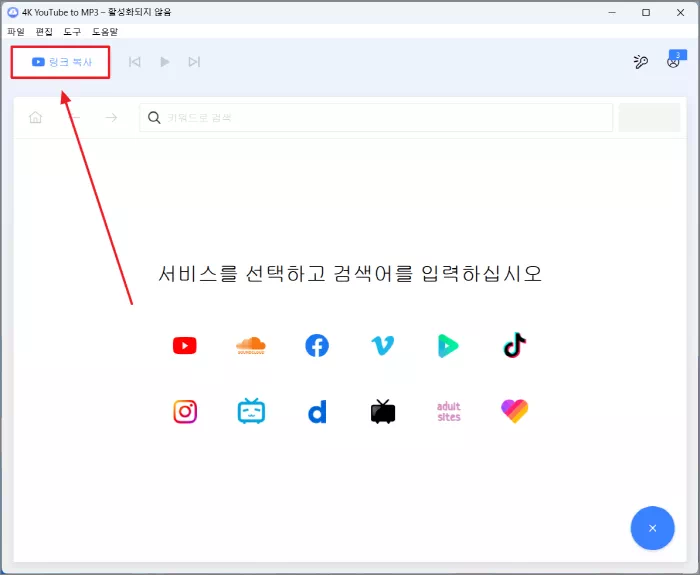
Task: Go to browser home icon
Action: coord(35,117)
